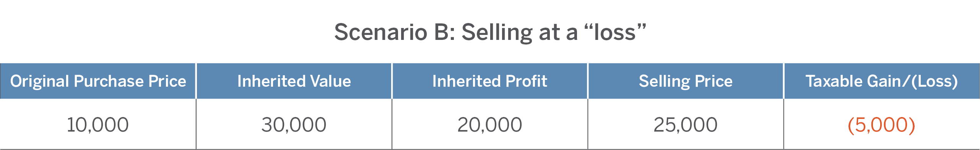The height and width of the screenshot is (150, 980).
Task: Click the word Selling in the title
Action: [497, 33]
